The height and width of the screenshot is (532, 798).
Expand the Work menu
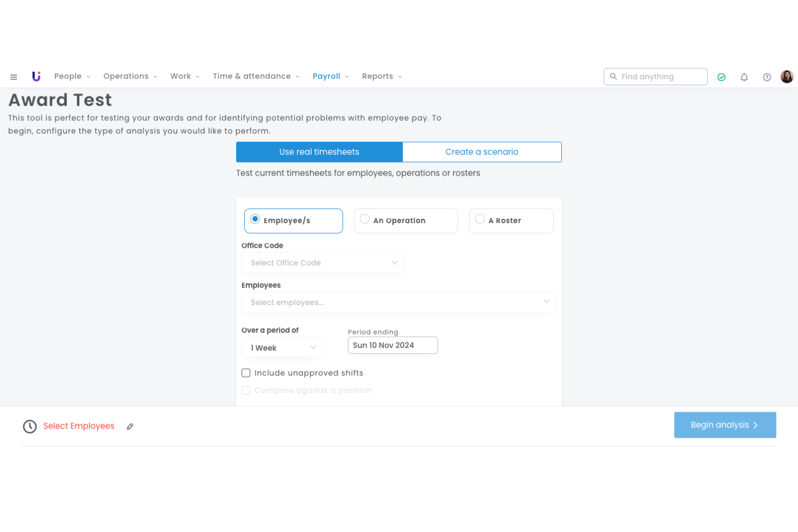185,77
